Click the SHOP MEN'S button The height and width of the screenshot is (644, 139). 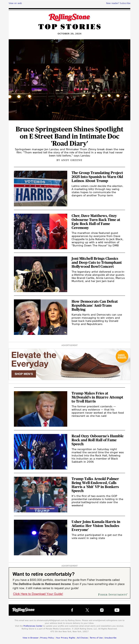[x=24, y=374]
